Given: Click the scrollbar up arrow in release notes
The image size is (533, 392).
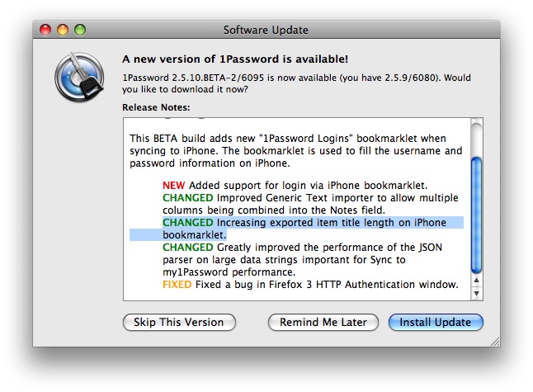Looking at the screenshot, I should [x=477, y=280].
